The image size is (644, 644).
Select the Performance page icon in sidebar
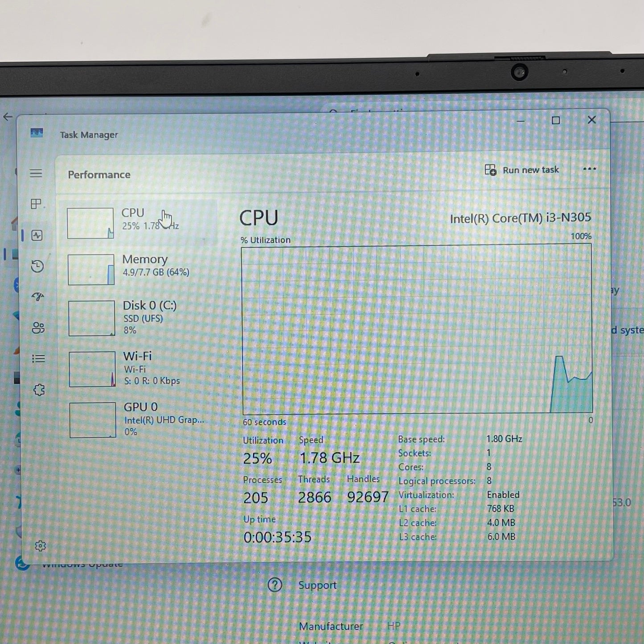click(37, 235)
